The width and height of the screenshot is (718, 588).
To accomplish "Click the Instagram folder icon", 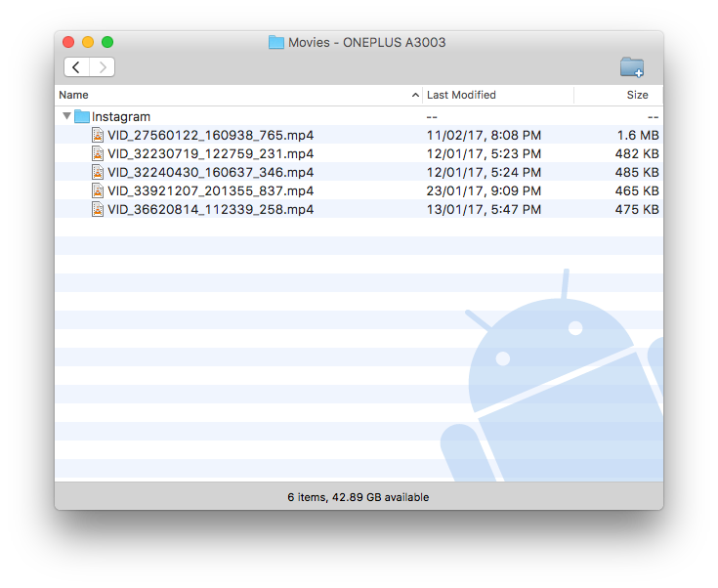I will click(82, 117).
